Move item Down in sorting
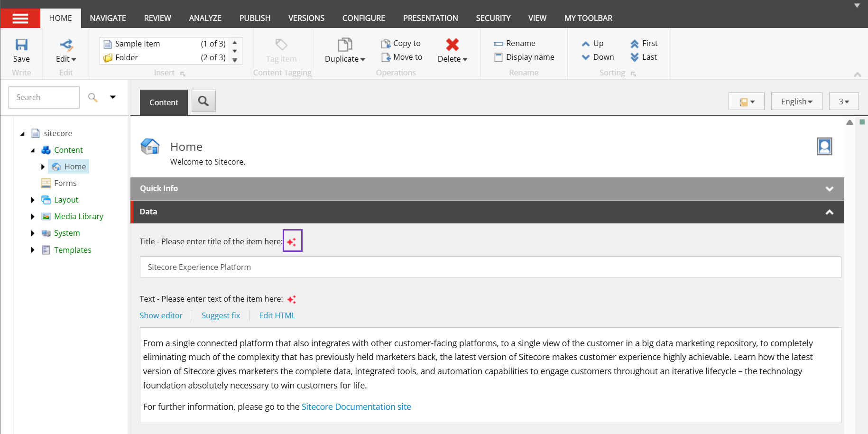The width and height of the screenshot is (868, 434). pyautogui.click(x=598, y=57)
